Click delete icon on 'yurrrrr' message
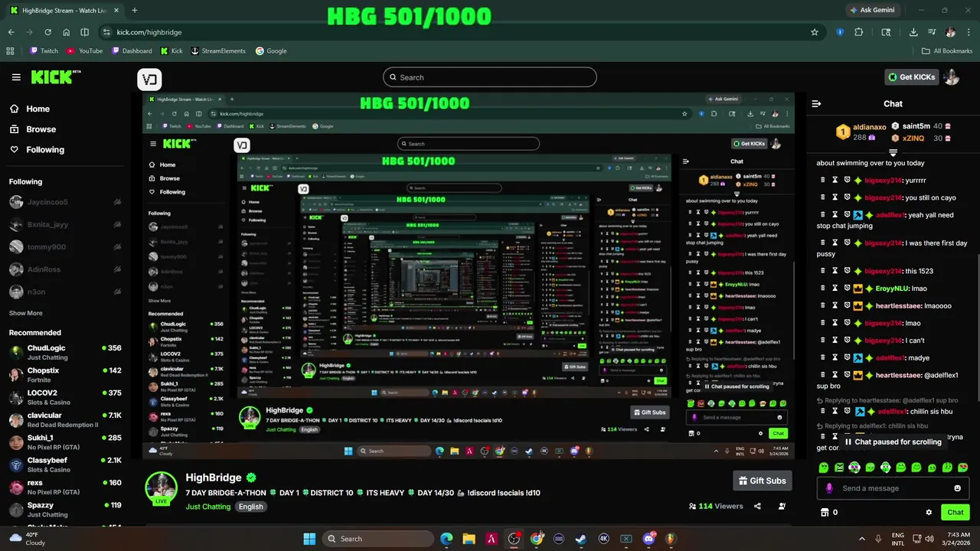980x551 pixels. [823, 181]
